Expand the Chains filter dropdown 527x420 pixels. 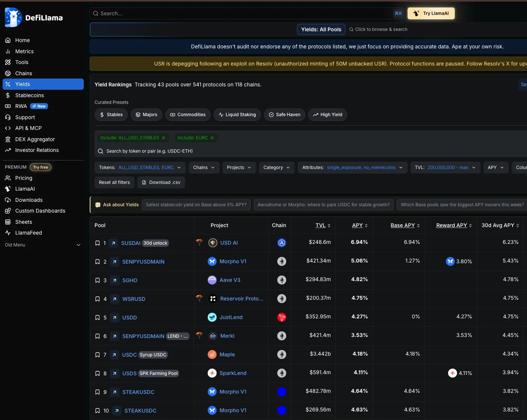(204, 168)
